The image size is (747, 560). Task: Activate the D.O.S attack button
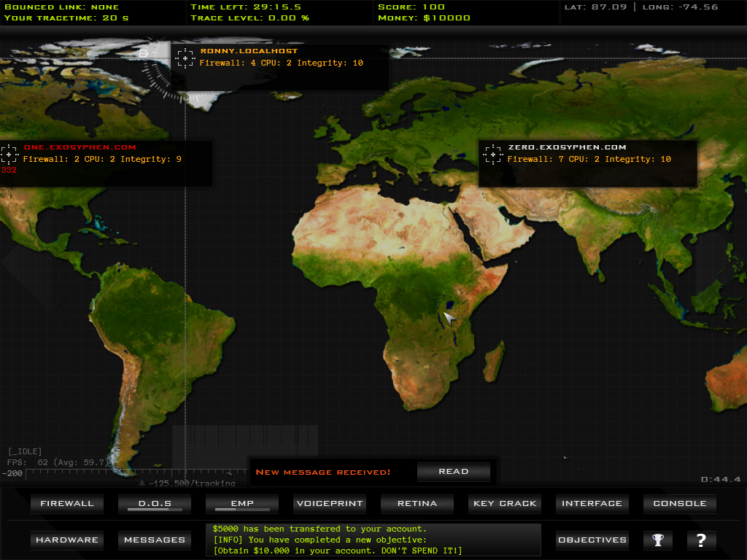[x=155, y=504]
